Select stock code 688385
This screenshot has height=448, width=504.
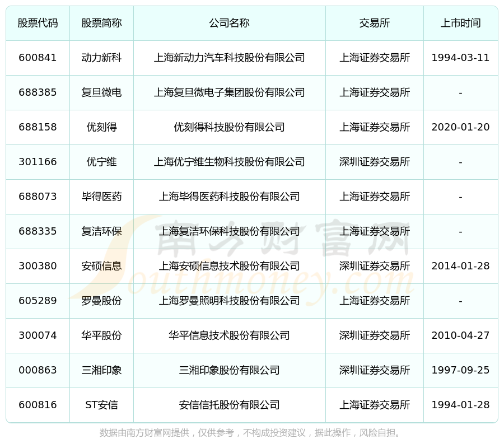38,92
